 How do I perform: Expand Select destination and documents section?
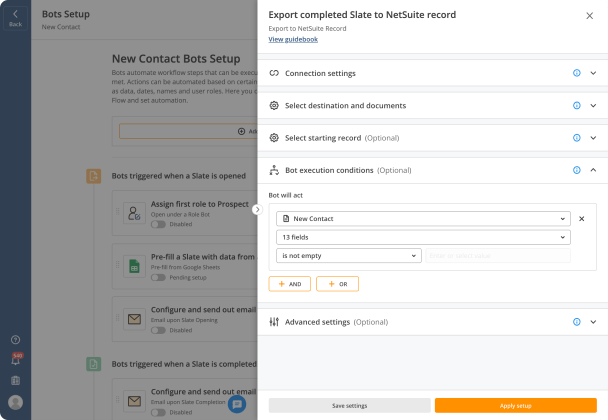click(593, 105)
